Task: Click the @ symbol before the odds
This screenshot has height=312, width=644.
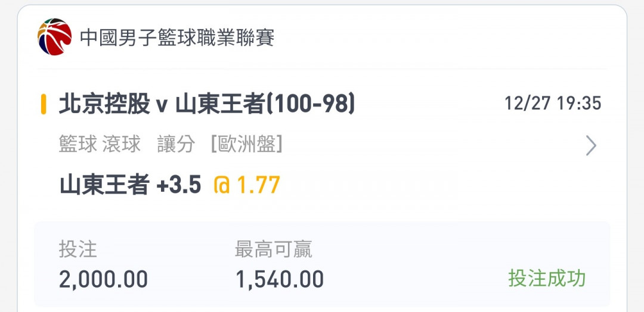Action: 221,185
